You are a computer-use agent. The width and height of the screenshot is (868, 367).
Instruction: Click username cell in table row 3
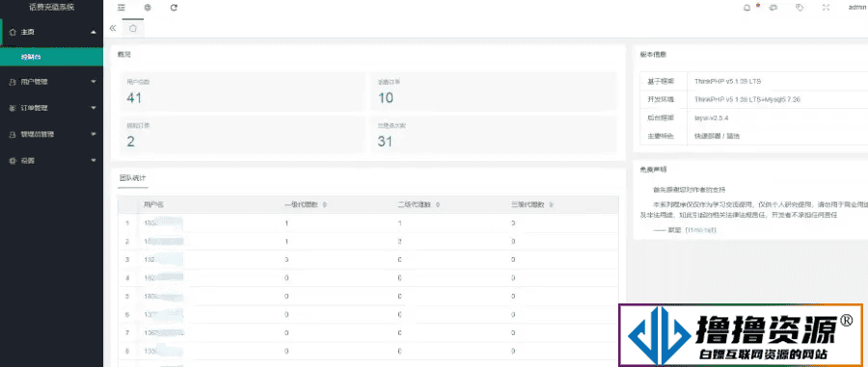208,260
